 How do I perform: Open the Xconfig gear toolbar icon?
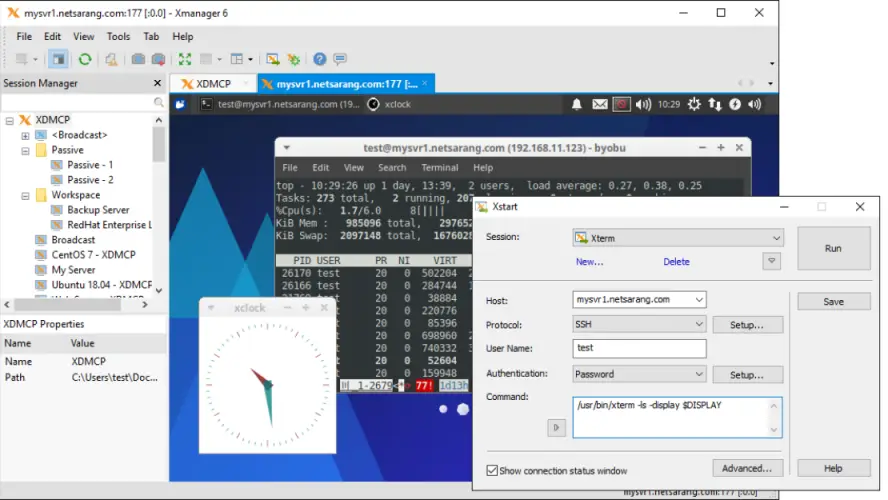point(293,59)
